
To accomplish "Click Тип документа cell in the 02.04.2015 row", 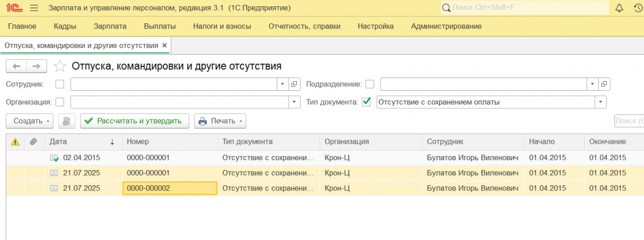I will coord(269,157).
